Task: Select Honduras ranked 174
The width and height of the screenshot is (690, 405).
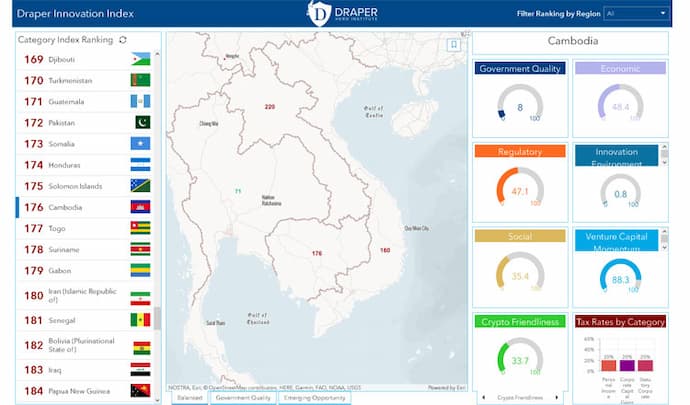Action: pos(85,165)
